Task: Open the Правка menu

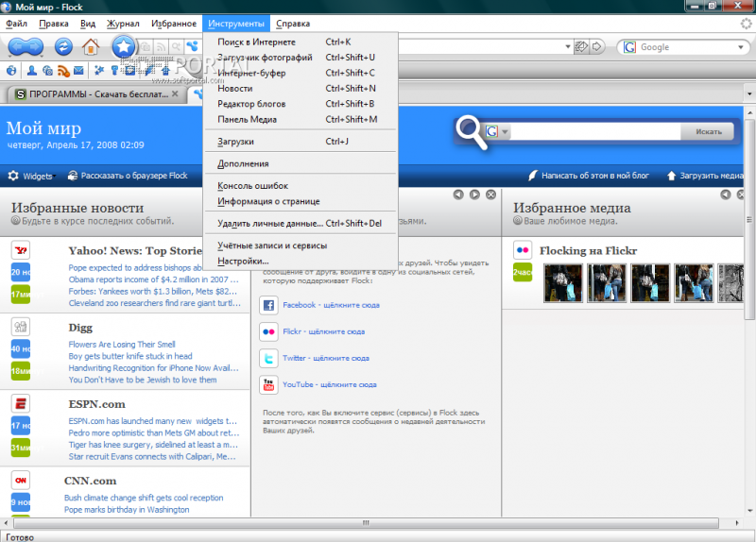Action: 54,24
